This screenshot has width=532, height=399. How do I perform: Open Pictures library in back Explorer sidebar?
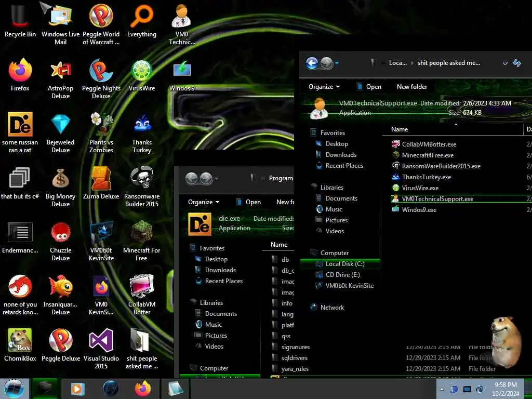[216, 336]
